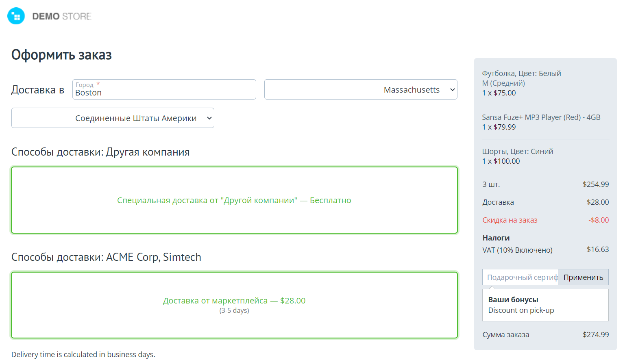Image resolution: width=625 pixels, height=364 pixels.
Task: Click the blue Demo Store logo icon
Action: pyautogui.click(x=16, y=16)
